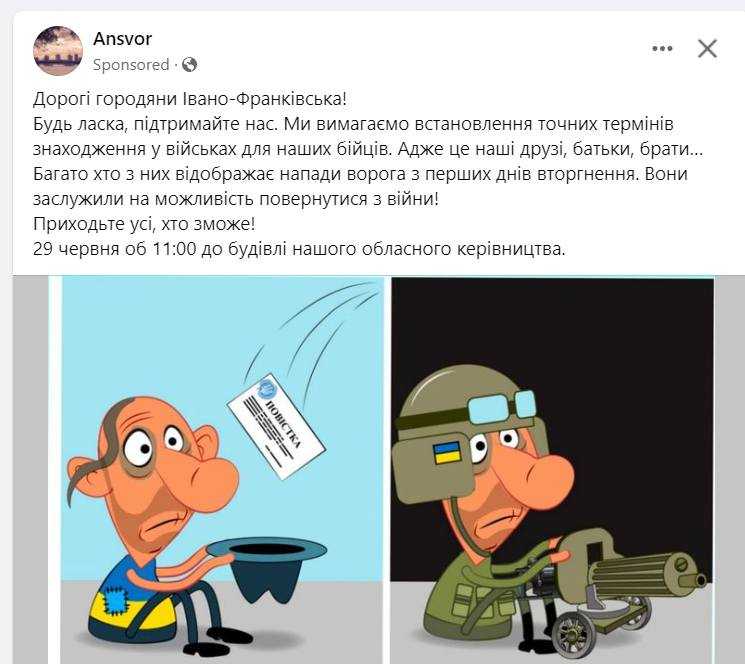Click the line with date 29 червня об 11:00

pos(299,249)
